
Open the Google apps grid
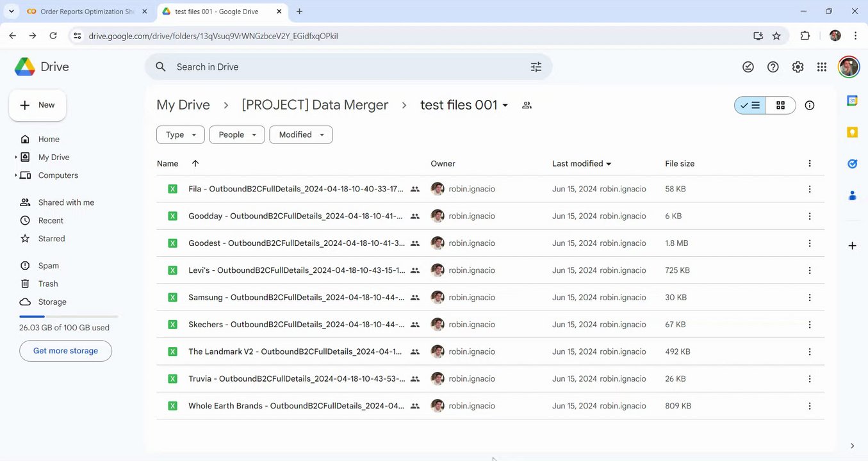point(822,67)
